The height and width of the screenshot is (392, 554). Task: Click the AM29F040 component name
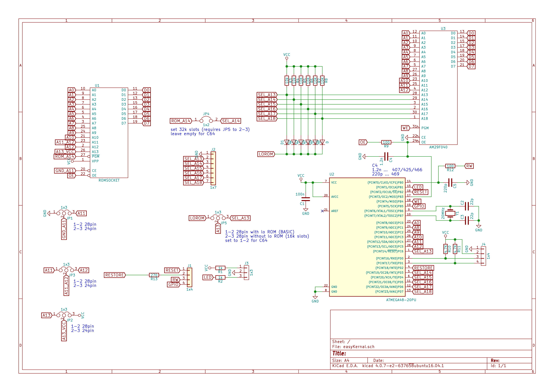tap(438, 147)
